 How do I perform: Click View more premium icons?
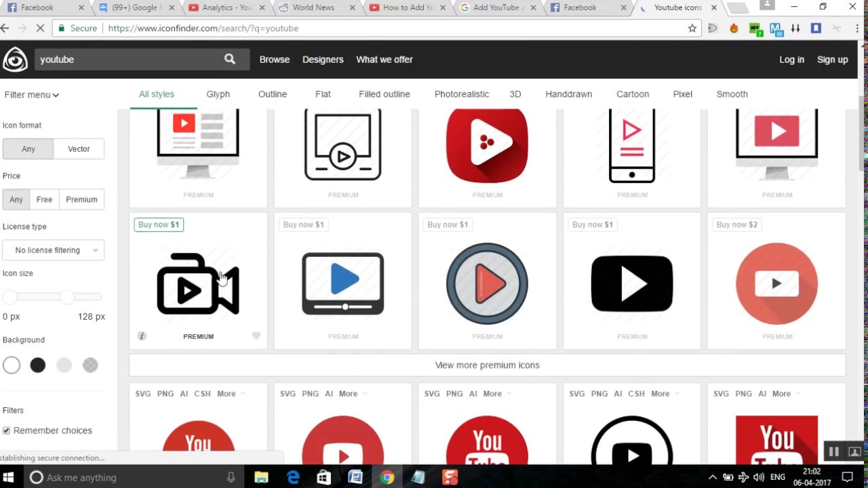487,365
